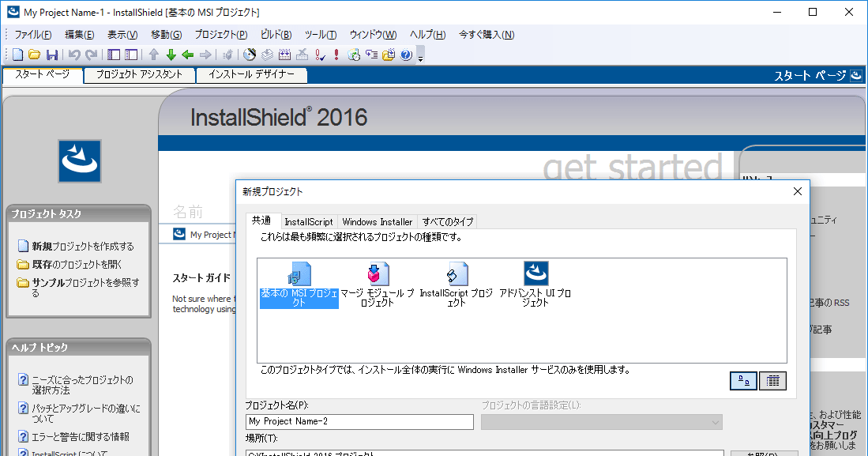Click the Redo arrow in the toolbar
The image size is (868, 456).
click(92, 55)
